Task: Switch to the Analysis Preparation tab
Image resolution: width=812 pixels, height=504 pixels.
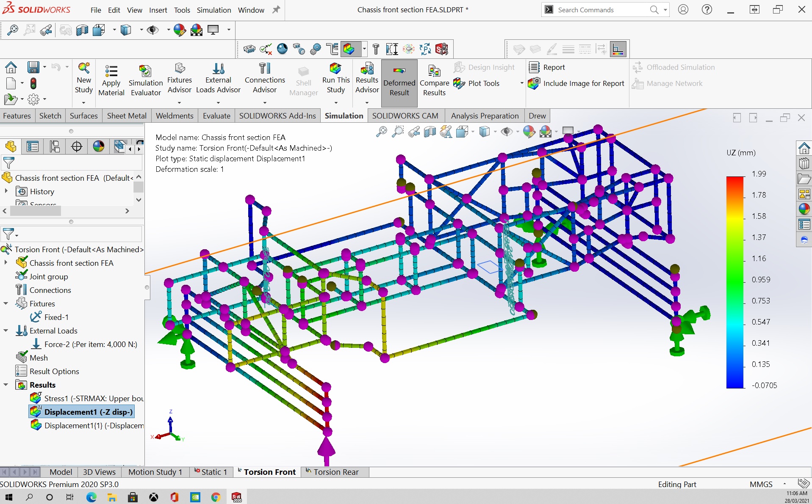Action: pos(485,116)
